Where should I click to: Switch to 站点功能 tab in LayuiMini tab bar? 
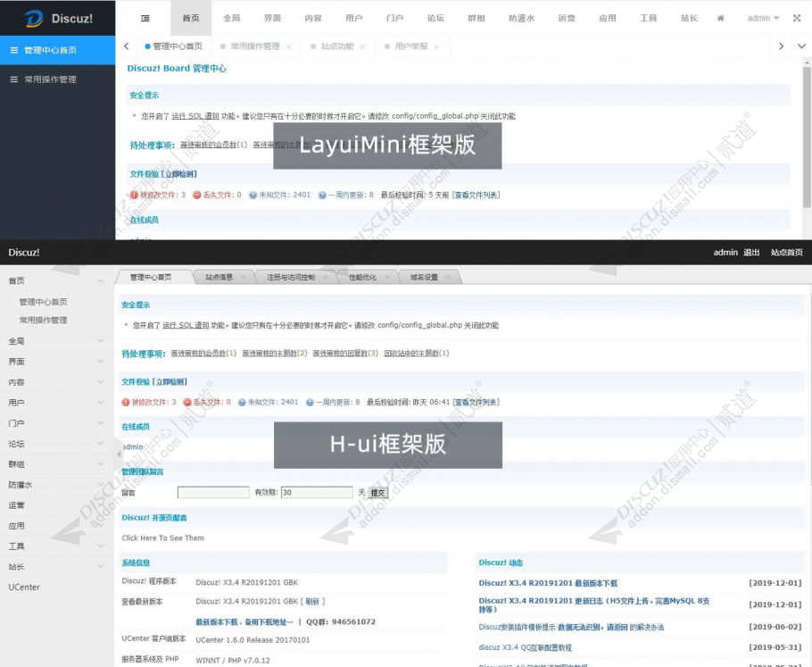(337, 46)
